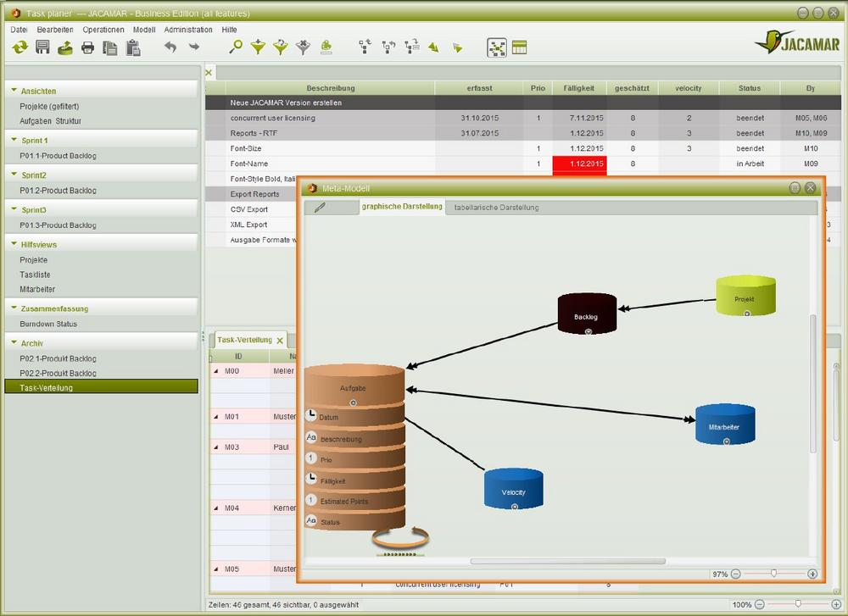Click the pencil edit icon in Meta-Modell
This screenshot has height=616, width=848.
click(x=320, y=207)
